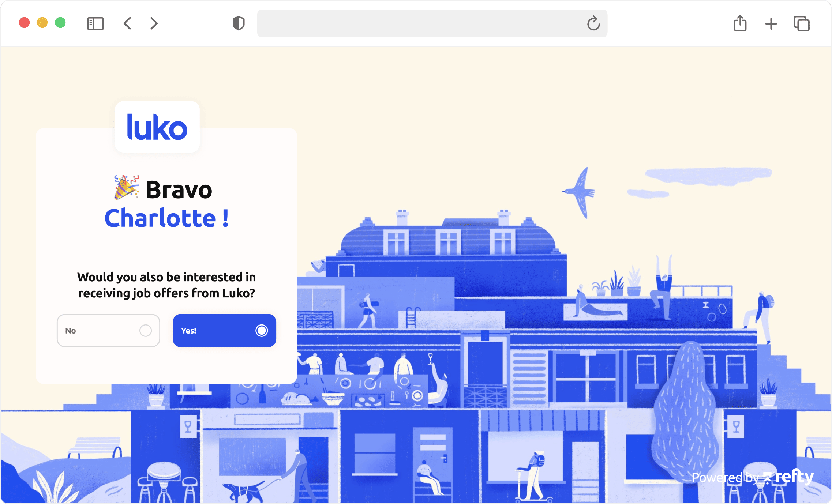
Task: Click the 'Charlotte !' heading text
Action: (167, 218)
